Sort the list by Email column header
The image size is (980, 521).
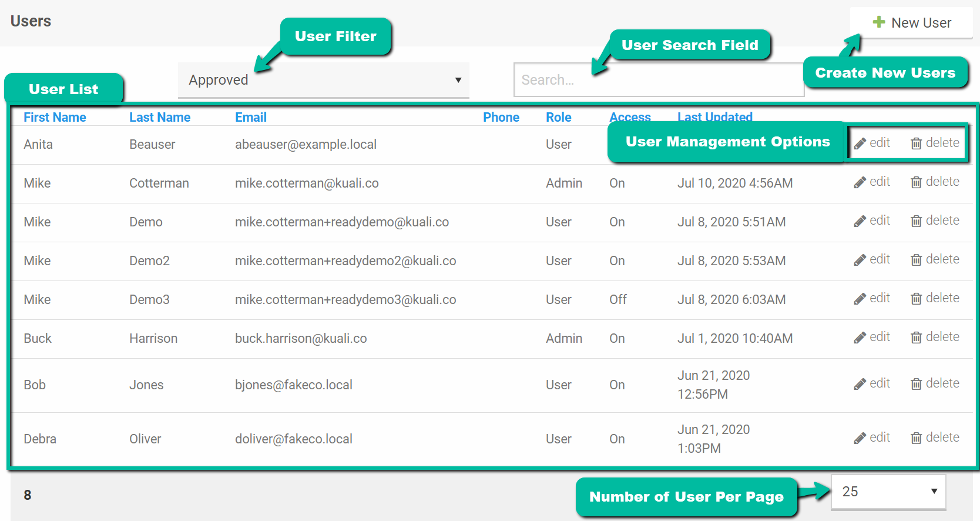pyautogui.click(x=251, y=117)
